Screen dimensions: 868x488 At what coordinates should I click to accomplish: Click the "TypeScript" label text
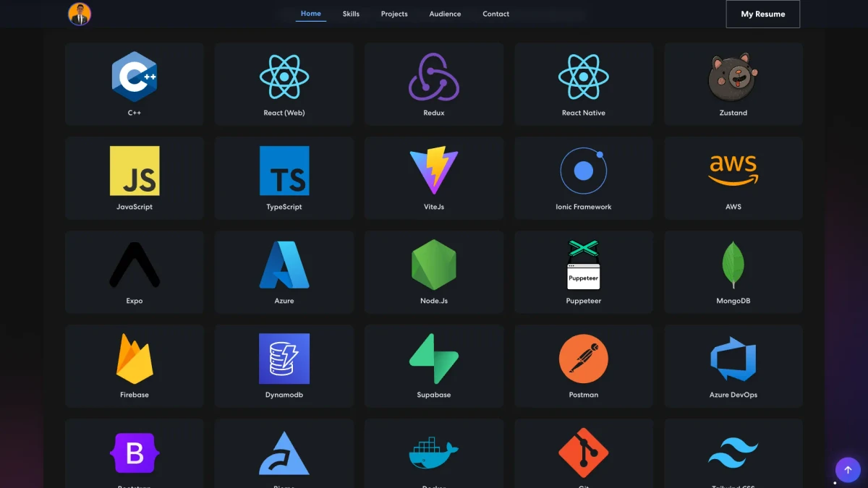pos(284,207)
